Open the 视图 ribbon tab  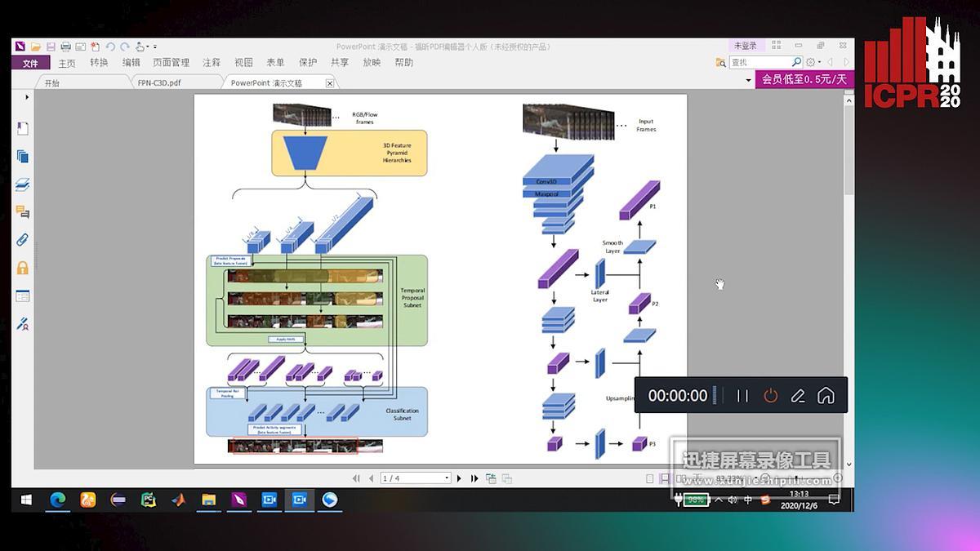click(x=243, y=63)
